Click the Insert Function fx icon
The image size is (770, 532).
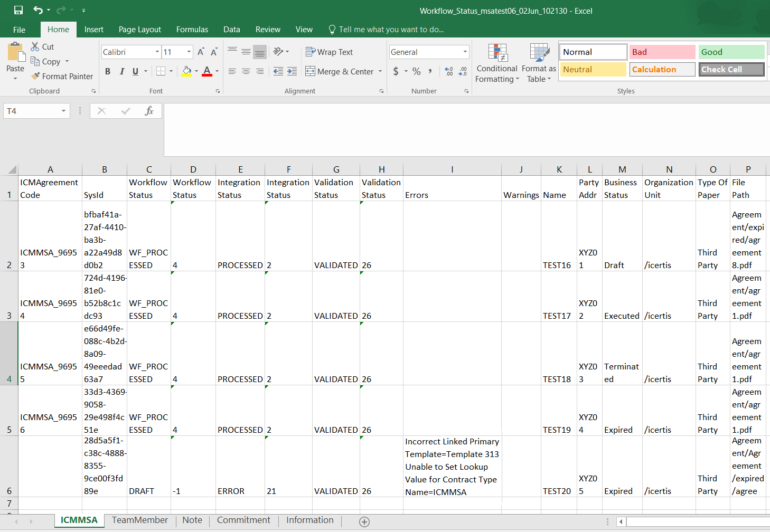149,111
